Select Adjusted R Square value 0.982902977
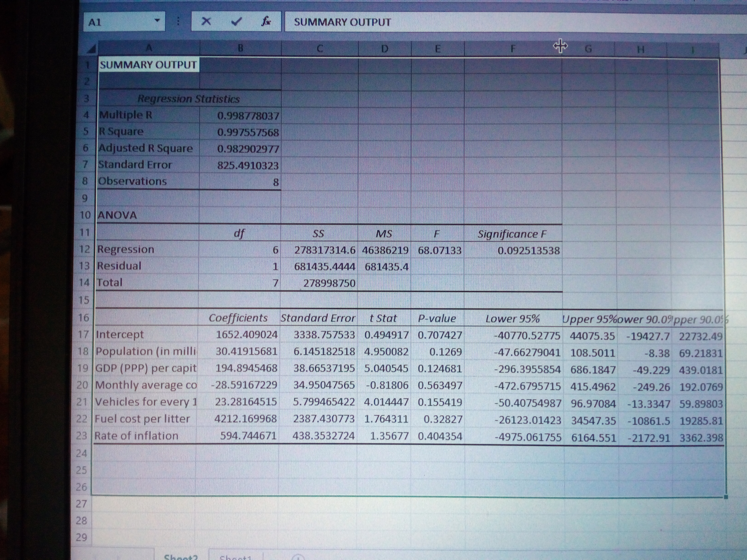This screenshot has width=747, height=560. coord(248,149)
